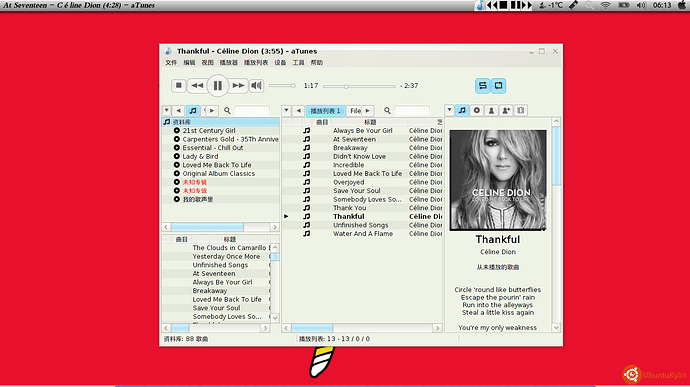Focus the playlist search field

coord(412,111)
